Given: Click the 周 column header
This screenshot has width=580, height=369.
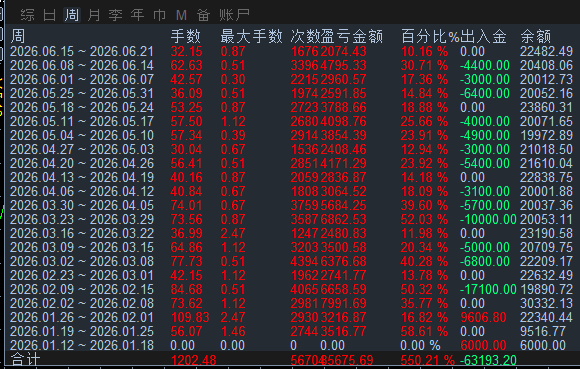Looking at the screenshot, I should point(18,37).
